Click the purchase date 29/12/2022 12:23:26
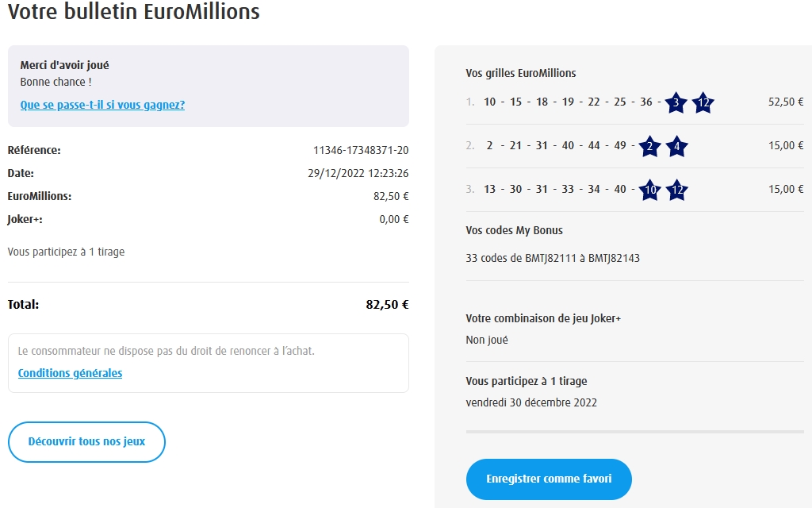Viewport: 812px width, 508px height. coord(358,173)
